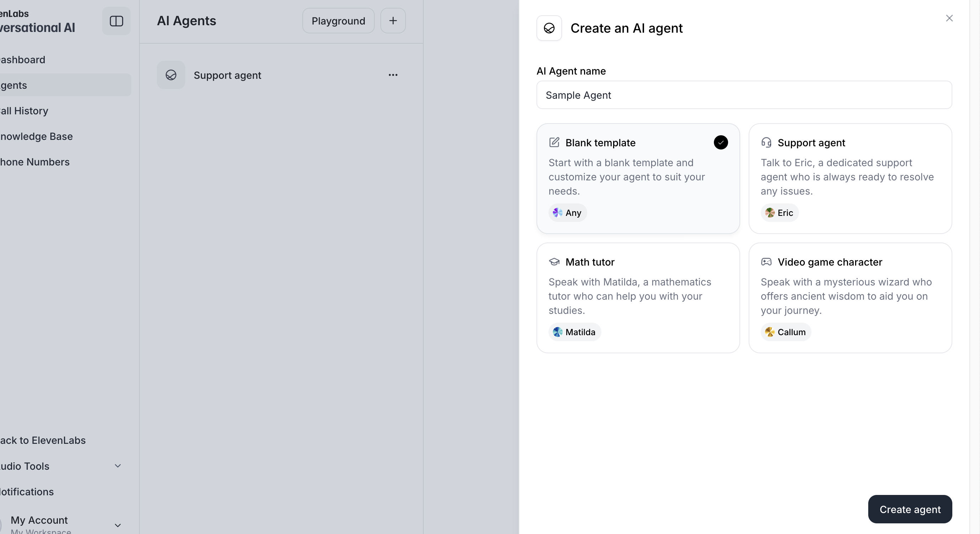Click the Callum voice color badge
980x534 pixels.
[x=770, y=332]
